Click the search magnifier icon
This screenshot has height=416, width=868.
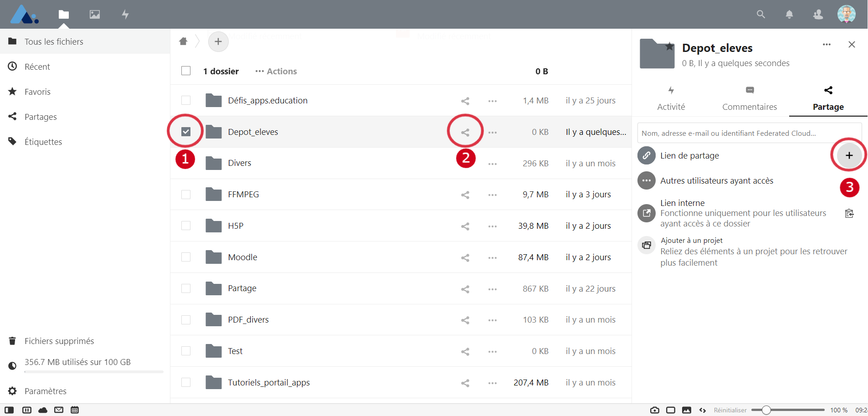760,14
